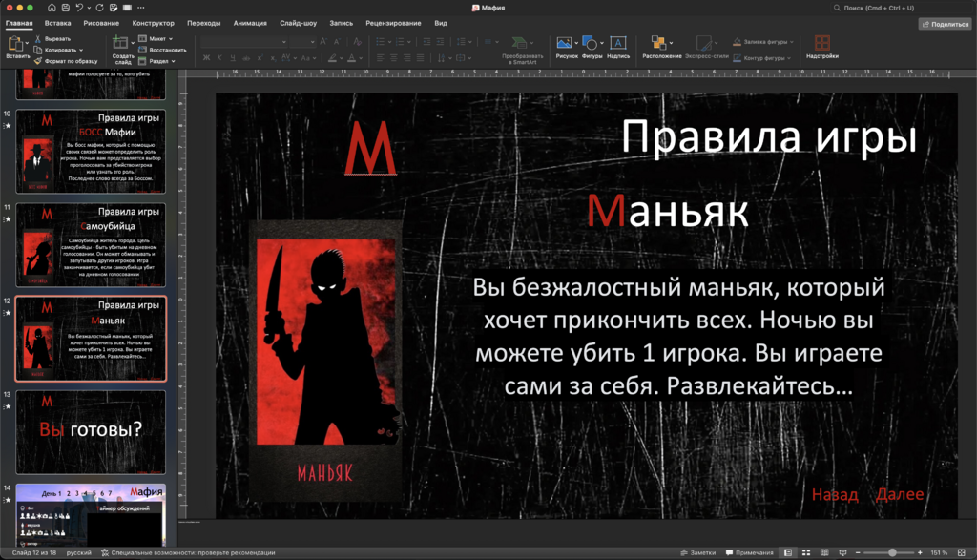977x560 pixels.
Task: Open the Paste (Вставить) clipboard icon
Action: point(15,44)
